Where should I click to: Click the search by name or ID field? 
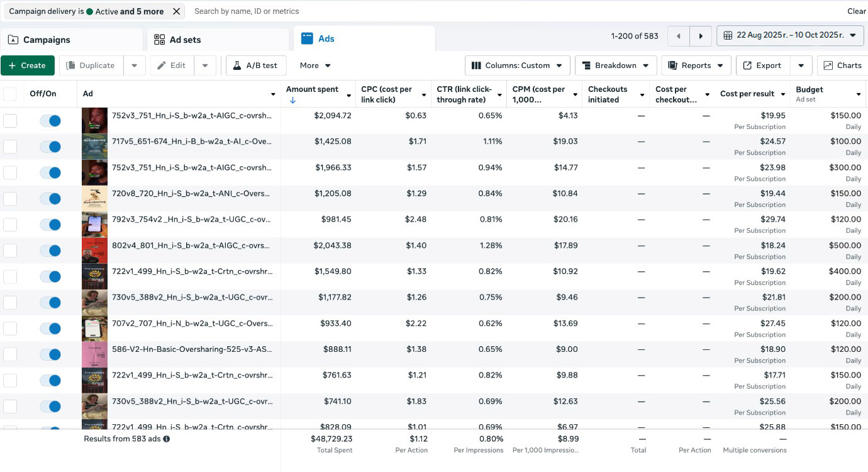click(x=503, y=11)
